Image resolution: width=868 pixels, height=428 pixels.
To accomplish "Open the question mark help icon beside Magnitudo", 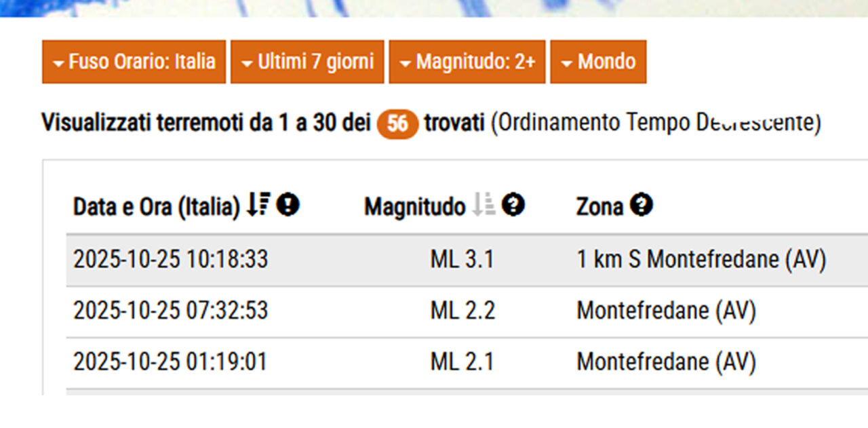I will [513, 205].
